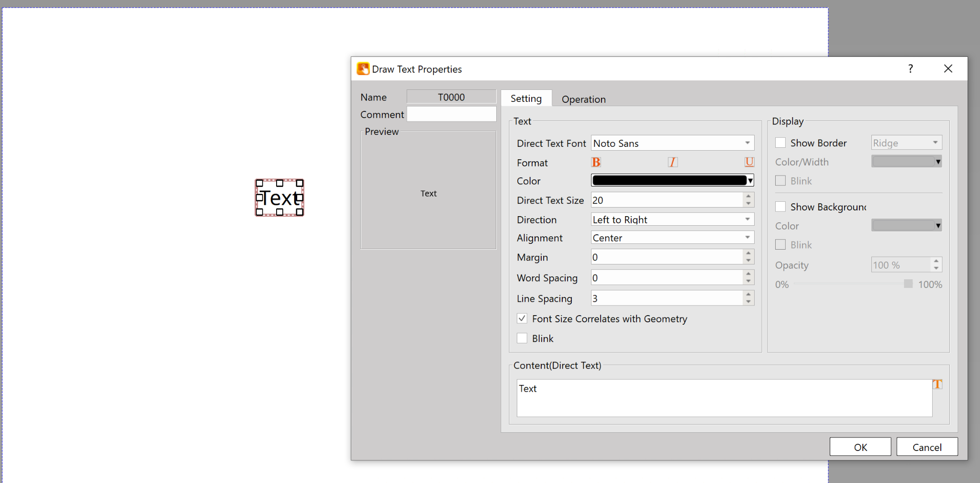Toggle Underline text format
The height and width of the screenshot is (483, 980).
click(749, 163)
